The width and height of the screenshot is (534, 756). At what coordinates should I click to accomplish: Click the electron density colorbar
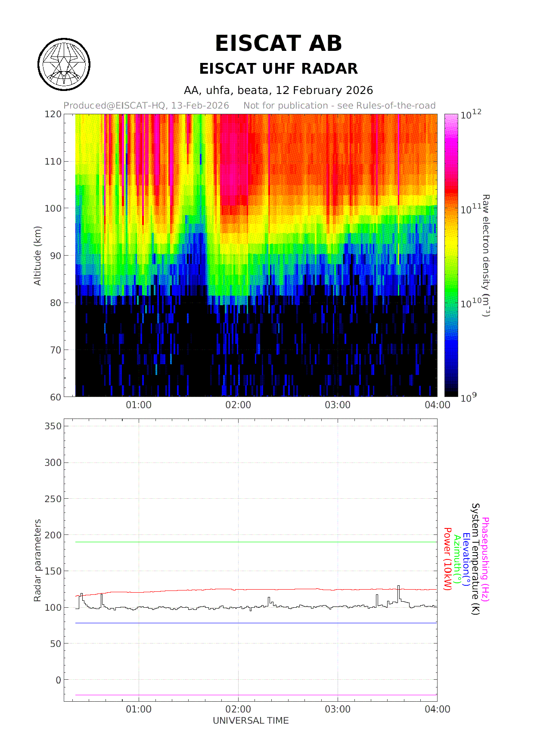tap(451, 255)
